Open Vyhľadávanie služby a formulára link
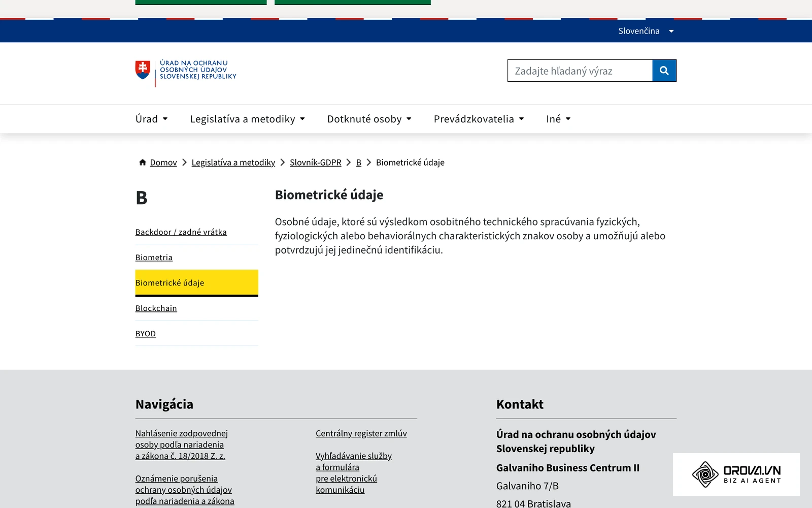Screen dimensions: 812x508 click(x=354, y=473)
